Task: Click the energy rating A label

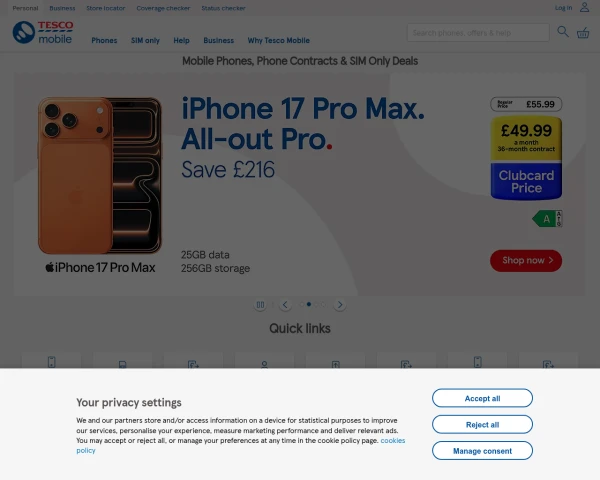Action: [547, 219]
